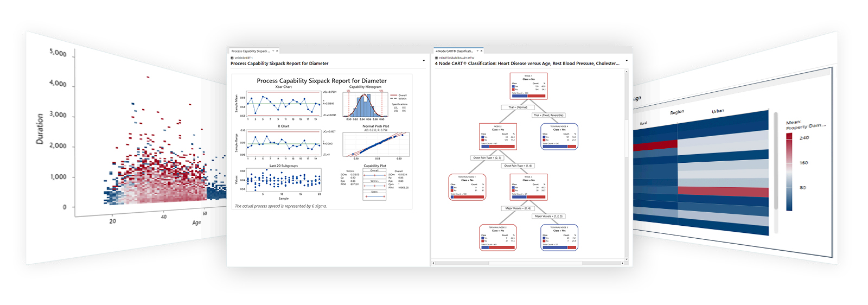This screenshot has height=305, width=868.
Task: Select Node 3 in the CART tree
Action: click(x=528, y=187)
